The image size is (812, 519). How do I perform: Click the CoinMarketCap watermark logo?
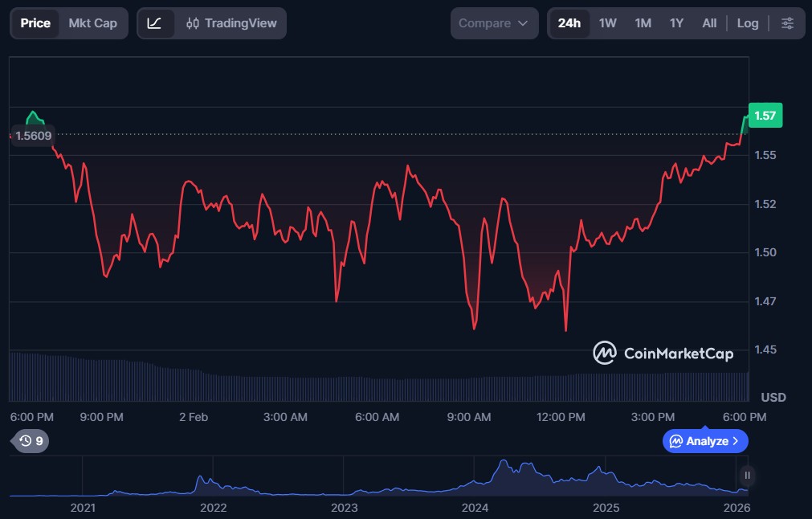(x=663, y=353)
